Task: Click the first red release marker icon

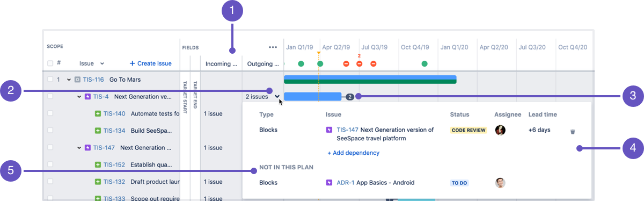Action: click(346, 64)
